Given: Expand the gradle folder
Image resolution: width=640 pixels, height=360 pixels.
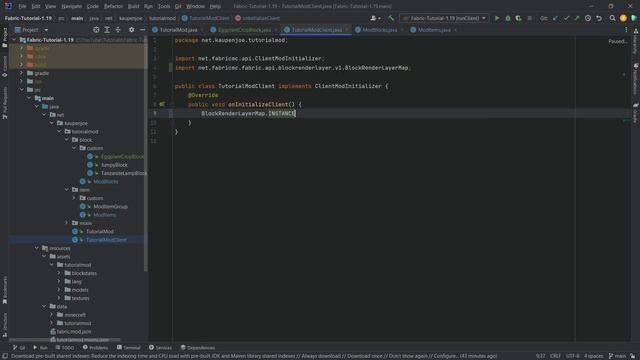Looking at the screenshot, I should tap(22, 73).
